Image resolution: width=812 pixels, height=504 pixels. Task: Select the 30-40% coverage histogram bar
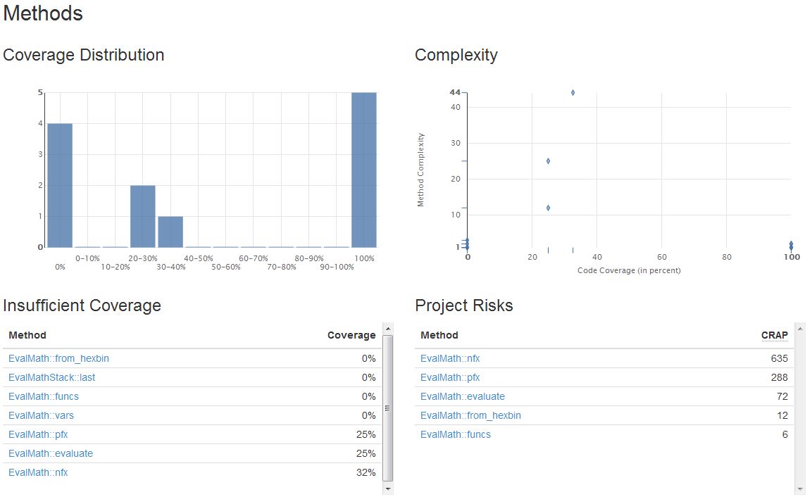click(x=170, y=232)
